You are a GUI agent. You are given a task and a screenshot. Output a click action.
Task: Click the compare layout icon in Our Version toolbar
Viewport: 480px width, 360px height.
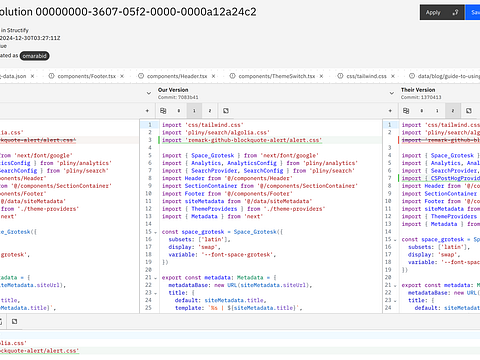click(163, 111)
